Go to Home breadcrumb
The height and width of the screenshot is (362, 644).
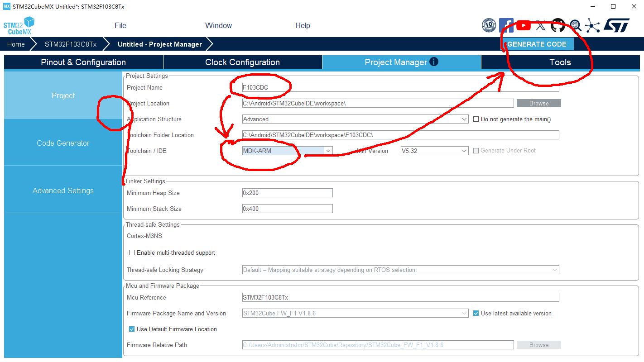point(16,44)
